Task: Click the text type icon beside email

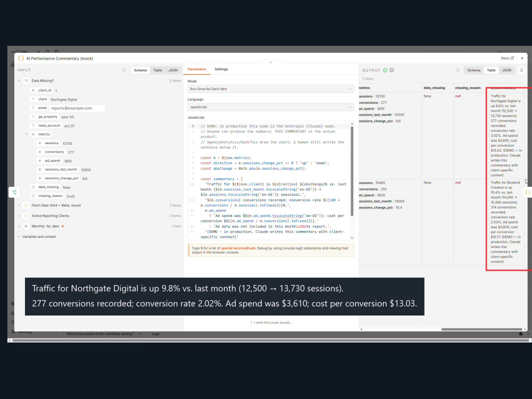Action: point(33,108)
